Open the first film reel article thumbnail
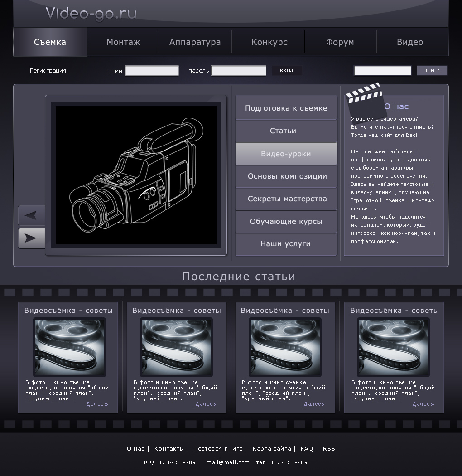 point(69,347)
